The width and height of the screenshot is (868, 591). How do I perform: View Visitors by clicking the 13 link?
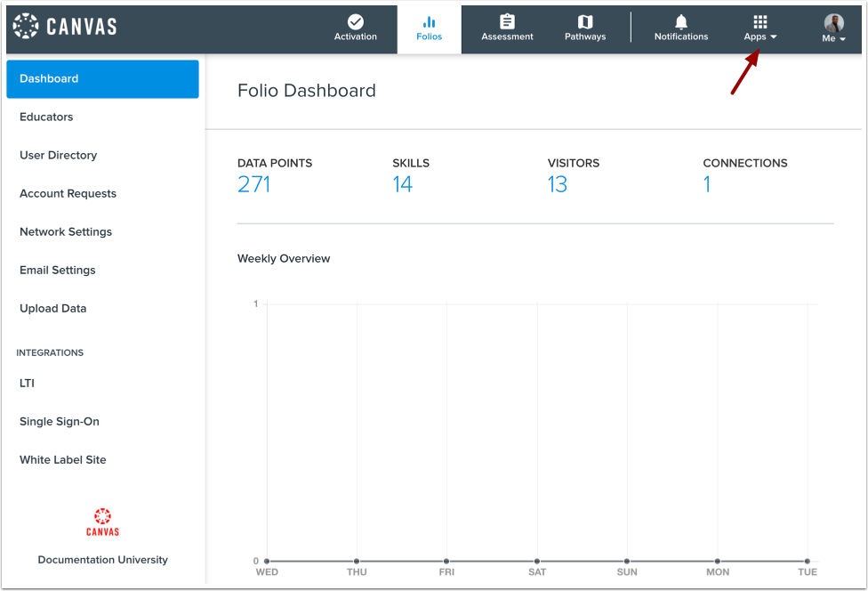(558, 183)
